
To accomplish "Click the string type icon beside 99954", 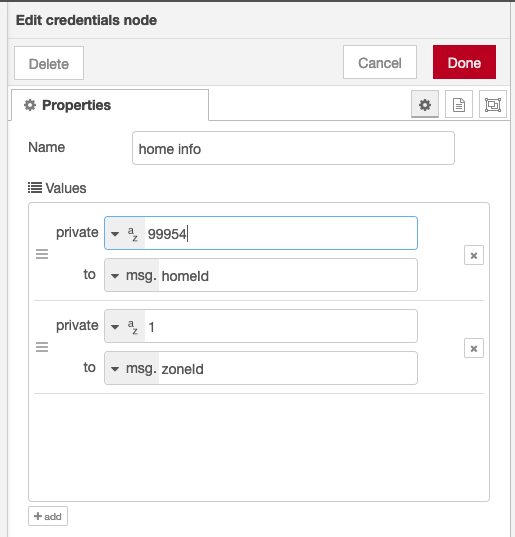I will click(x=133, y=234).
